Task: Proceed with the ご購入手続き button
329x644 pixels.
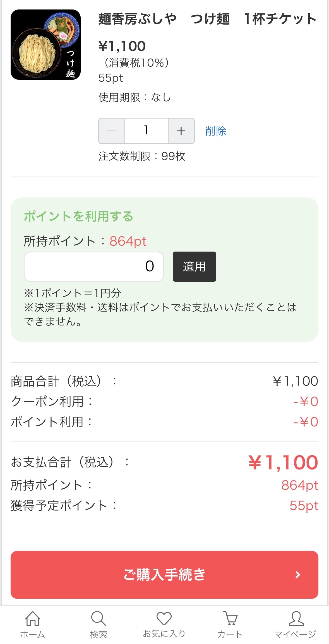Action: pyautogui.click(x=164, y=575)
